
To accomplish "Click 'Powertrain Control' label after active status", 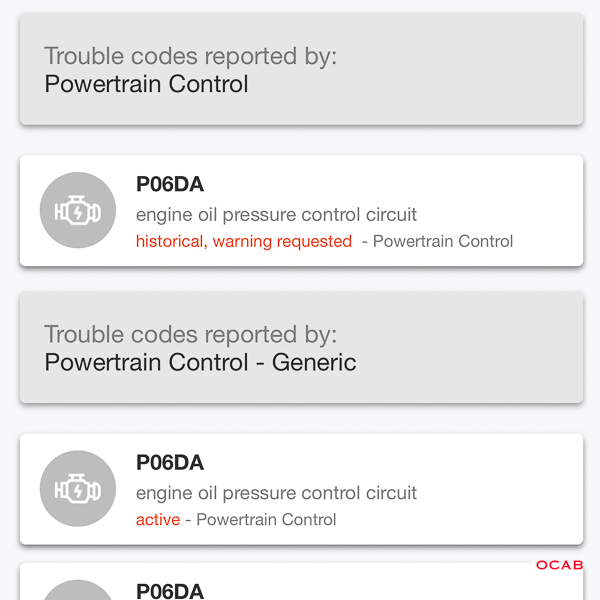I will coord(266,520).
